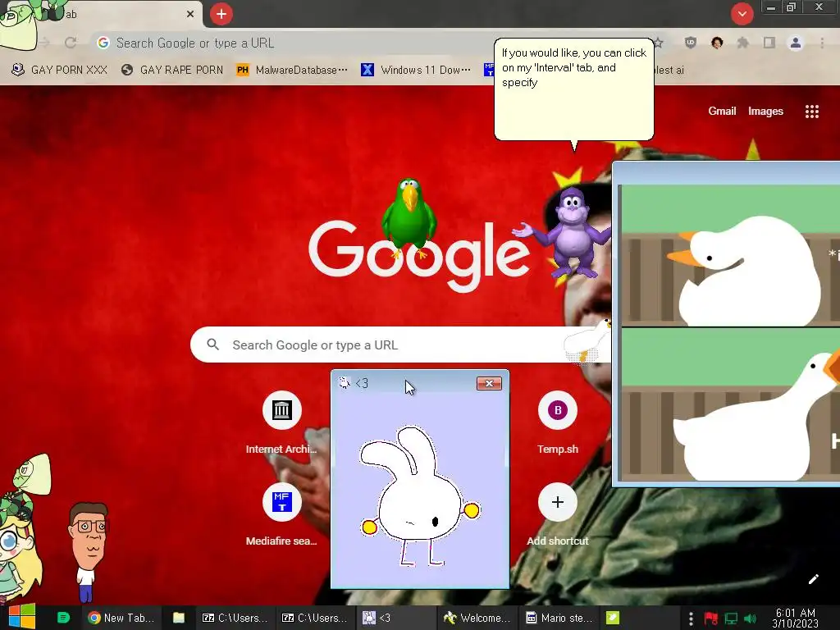Open the Gmail link
This screenshot has width=840, height=630.
(x=722, y=111)
